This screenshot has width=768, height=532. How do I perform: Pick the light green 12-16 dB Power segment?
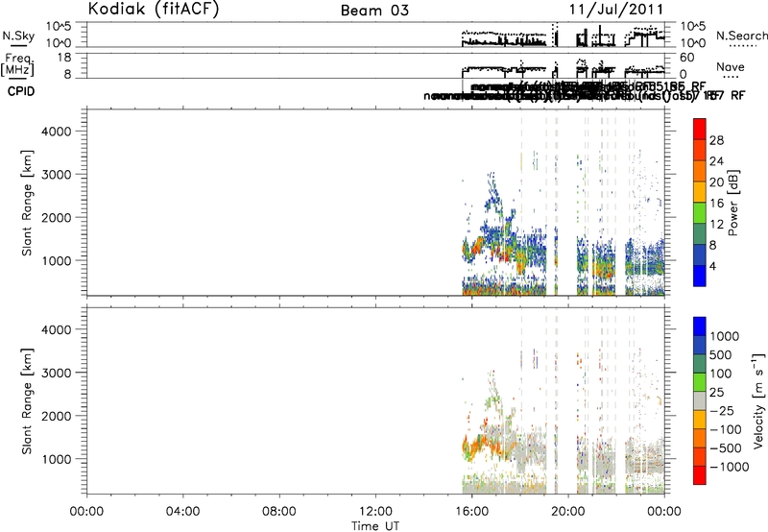click(700, 213)
